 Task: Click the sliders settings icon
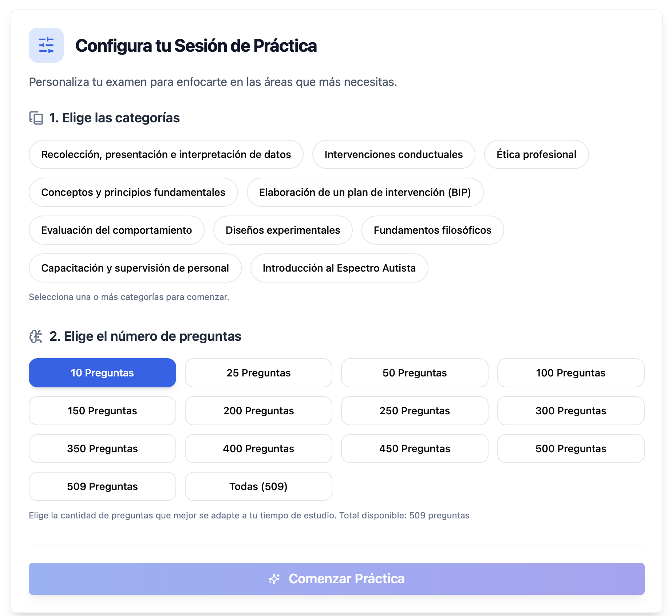pyautogui.click(x=46, y=45)
